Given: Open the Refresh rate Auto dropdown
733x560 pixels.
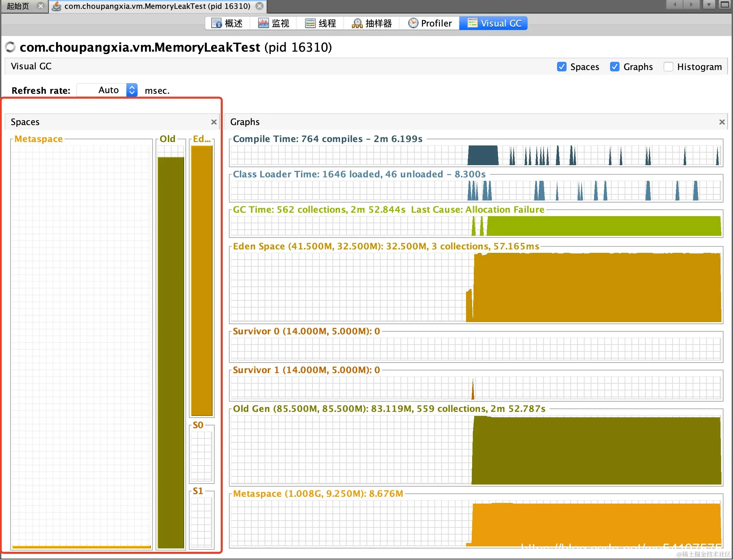Looking at the screenshot, I should 132,90.
